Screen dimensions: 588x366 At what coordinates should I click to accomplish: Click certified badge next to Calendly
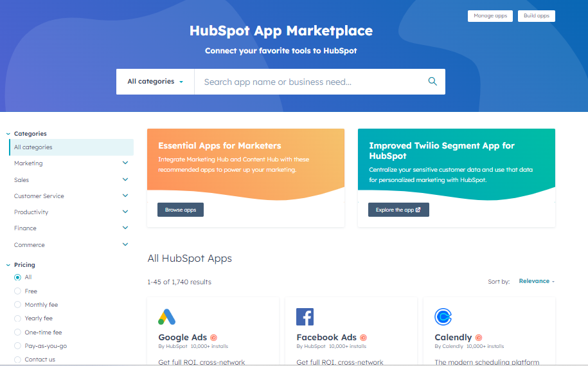click(478, 338)
